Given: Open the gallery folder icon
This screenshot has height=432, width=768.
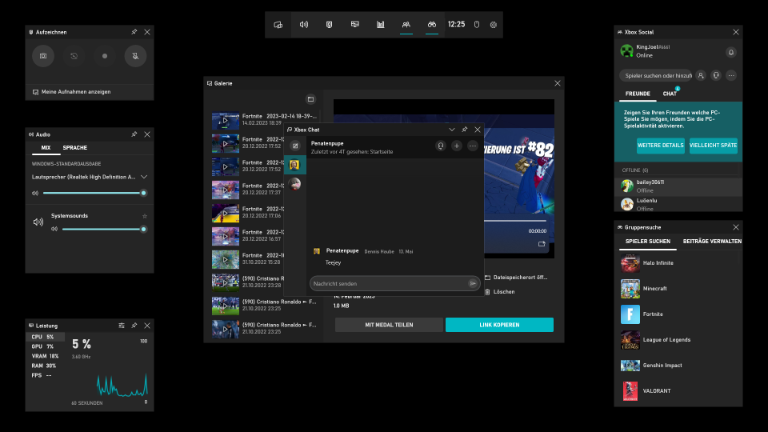Looking at the screenshot, I should pyautogui.click(x=311, y=99).
